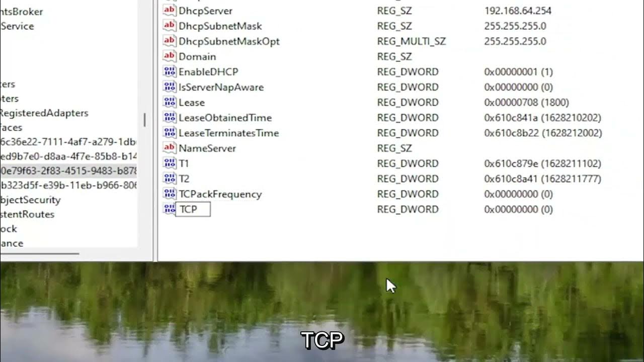The width and height of the screenshot is (644, 362).
Task: Click the TCP name edit field
Action: 193,209
